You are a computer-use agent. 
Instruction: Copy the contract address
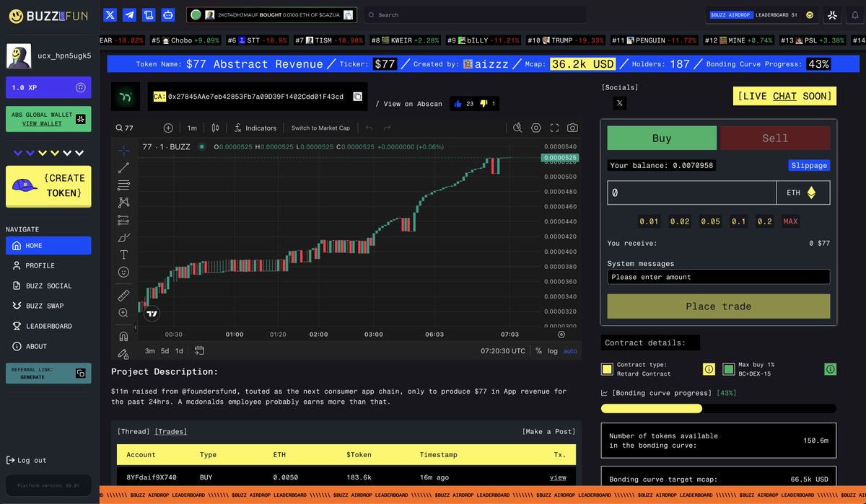point(357,97)
